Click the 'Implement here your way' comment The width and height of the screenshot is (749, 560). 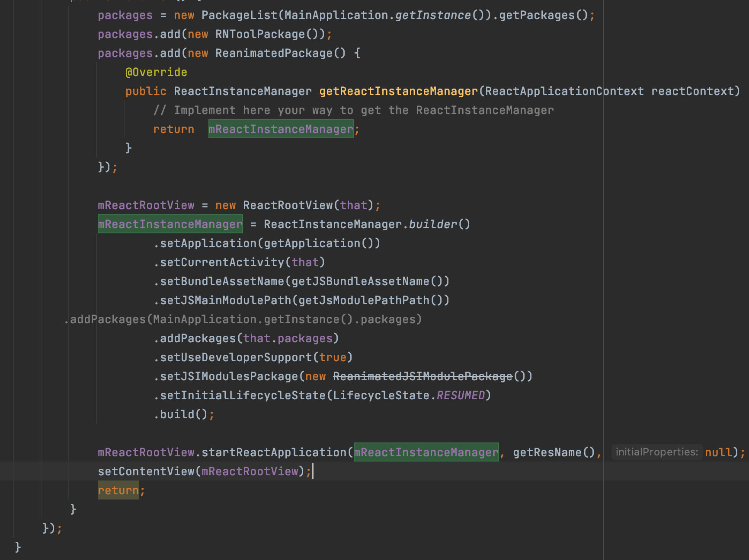[353, 110]
